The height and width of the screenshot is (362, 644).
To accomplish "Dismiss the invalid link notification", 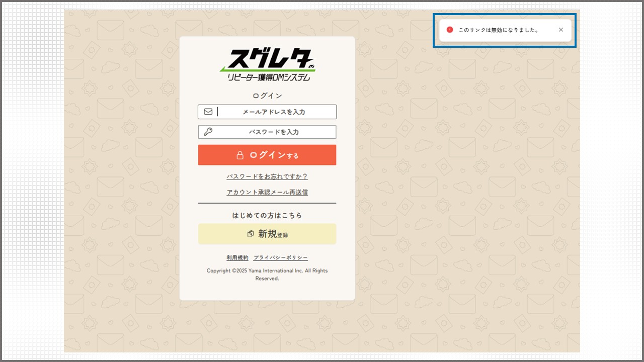I will click(x=561, y=30).
